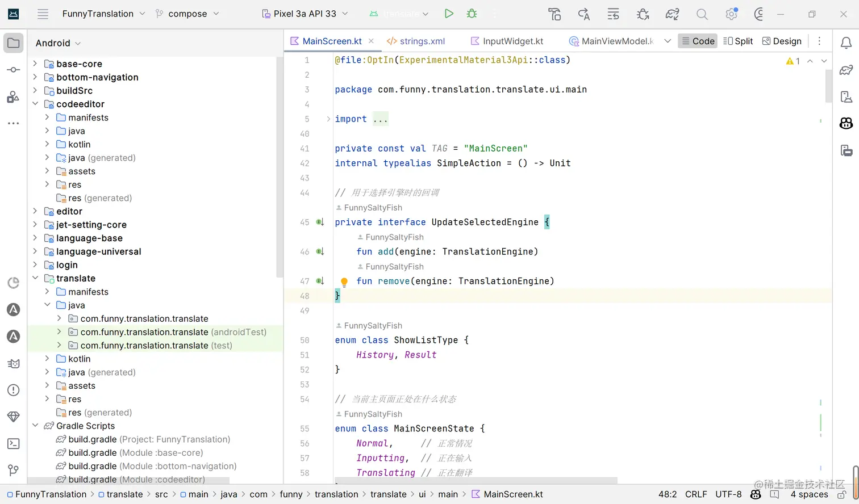The image size is (859, 504).
Task: Open the Terminal tool window
Action: pos(14,443)
